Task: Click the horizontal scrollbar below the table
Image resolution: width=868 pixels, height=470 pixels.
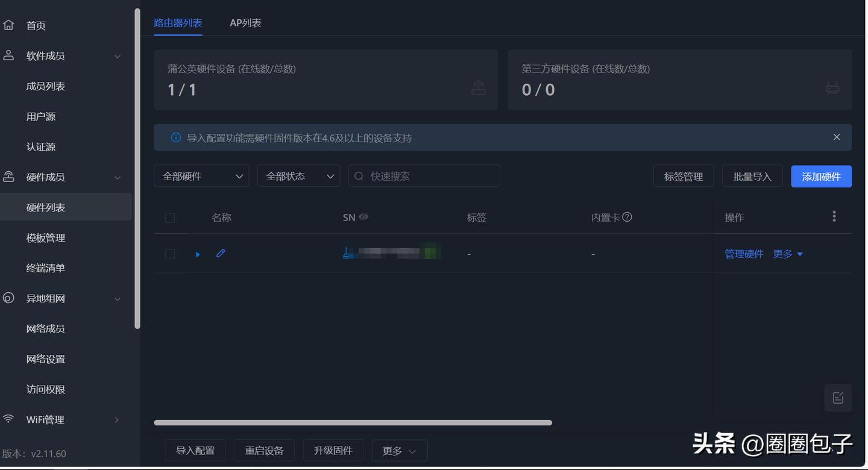Action: [353, 422]
